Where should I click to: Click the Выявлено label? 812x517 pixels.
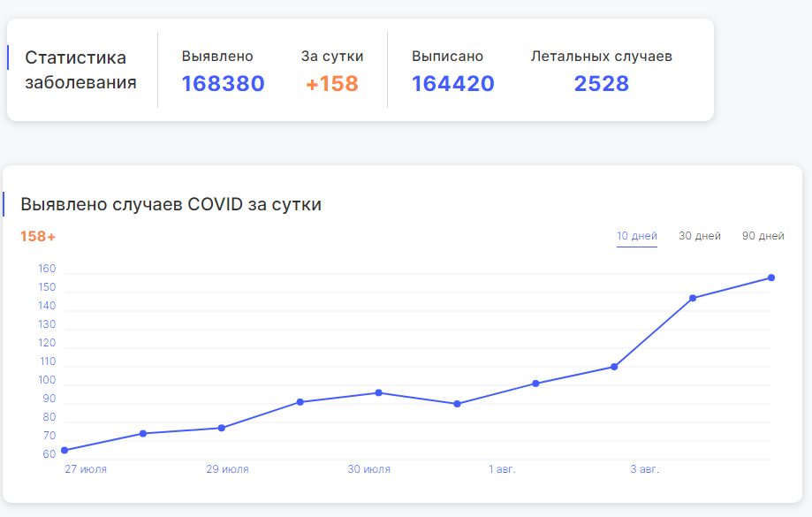(217, 56)
